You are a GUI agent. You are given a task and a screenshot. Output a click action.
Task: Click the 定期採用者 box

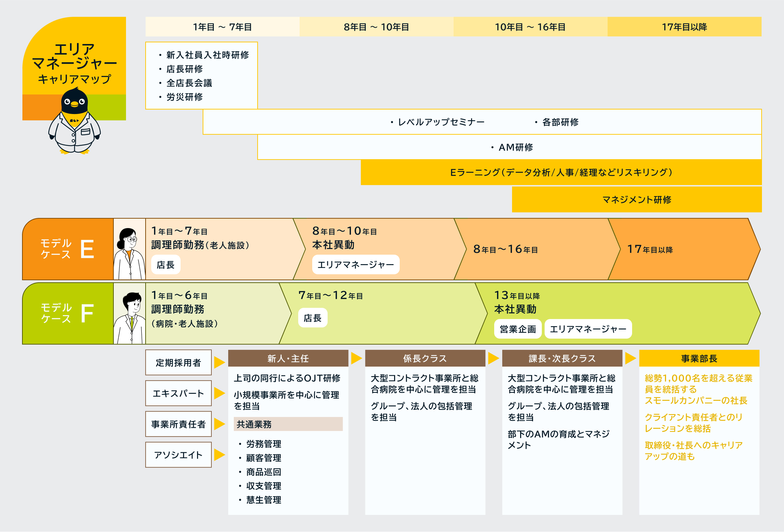coord(178,362)
